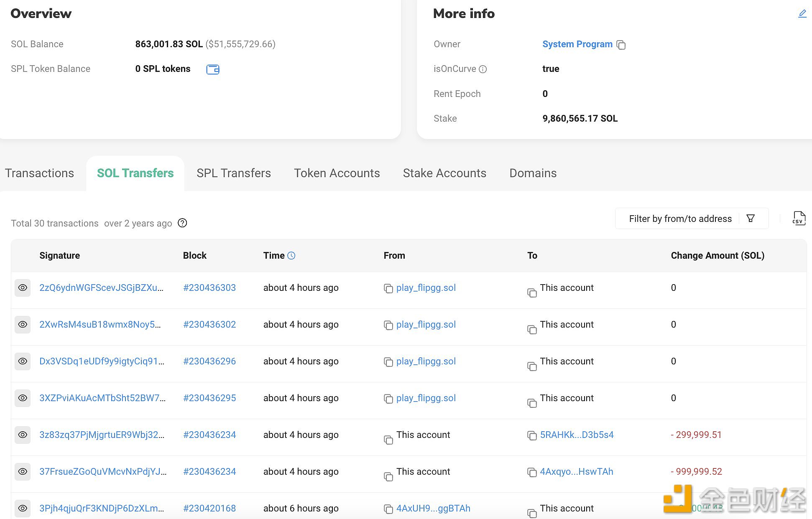View block #230436302
Image resolution: width=812 pixels, height=519 pixels.
tap(209, 325)
